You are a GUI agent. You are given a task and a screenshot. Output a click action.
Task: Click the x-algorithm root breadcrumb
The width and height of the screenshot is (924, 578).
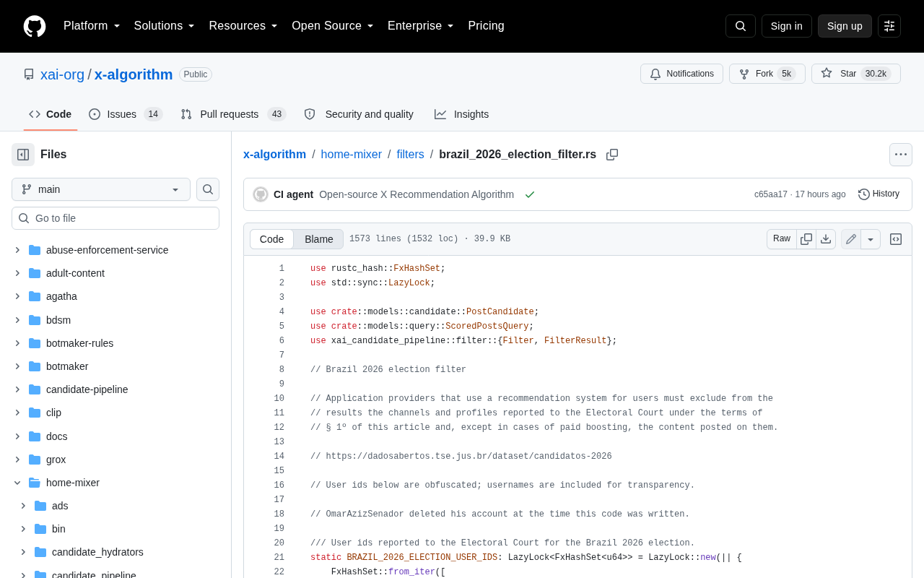[274, 155]
